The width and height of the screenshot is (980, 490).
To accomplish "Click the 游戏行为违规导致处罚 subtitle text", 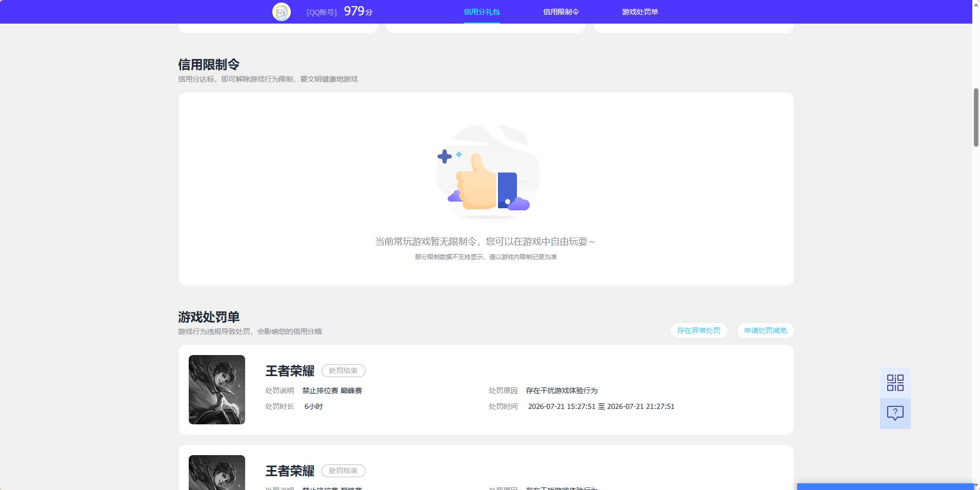I will click(250, 331).
